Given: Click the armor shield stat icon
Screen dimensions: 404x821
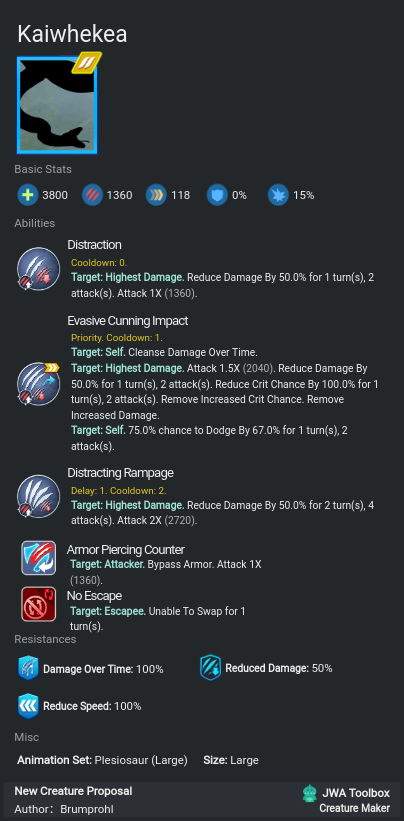Looking at the screenshot, I should coord(217,195).
